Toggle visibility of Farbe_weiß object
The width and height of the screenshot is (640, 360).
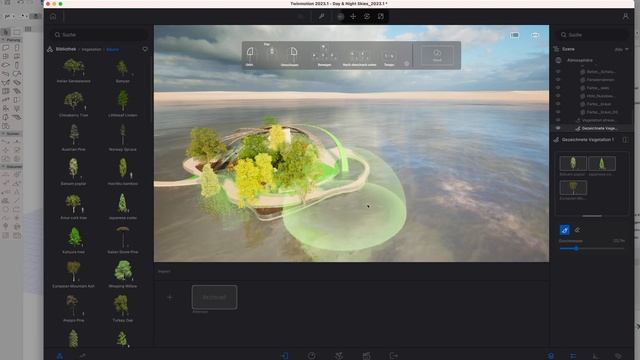point(558,88)
